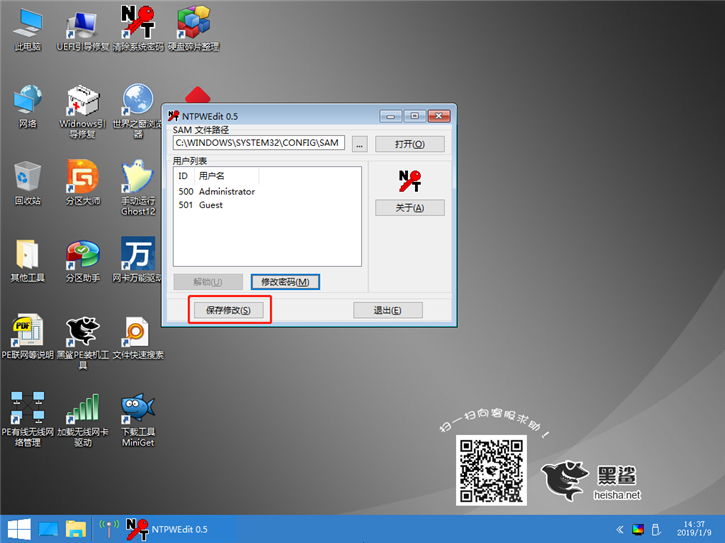The image size is (725, 543).
Task: Click the 退出(E) exit button
Action: [387, 311]
